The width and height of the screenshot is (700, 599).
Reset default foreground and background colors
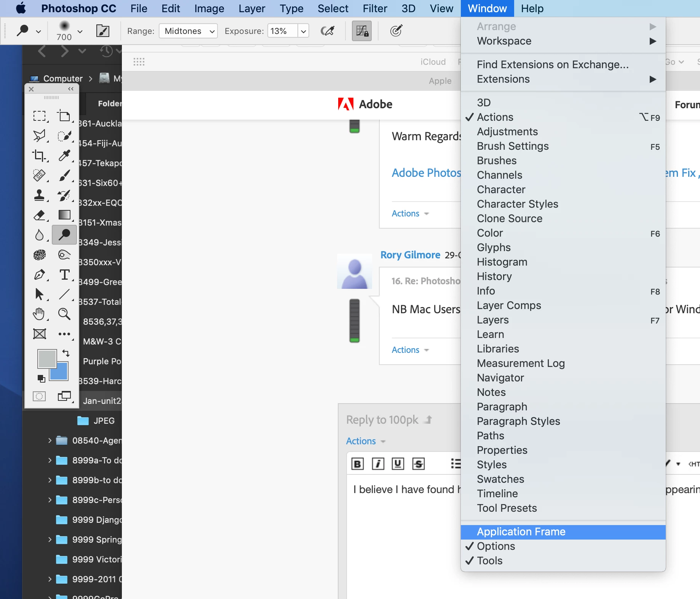(x=41, y=379)
